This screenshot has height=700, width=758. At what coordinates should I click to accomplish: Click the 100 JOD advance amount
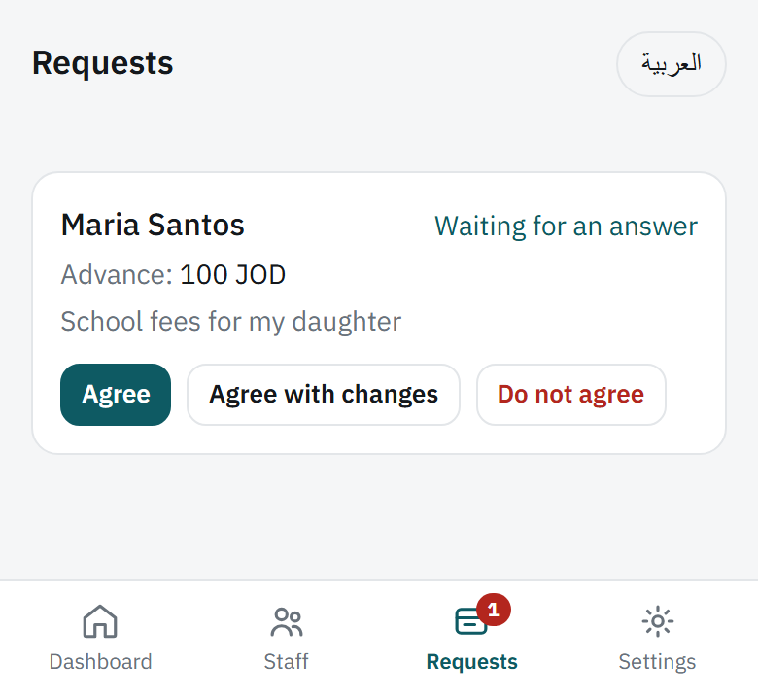(232, 275)
